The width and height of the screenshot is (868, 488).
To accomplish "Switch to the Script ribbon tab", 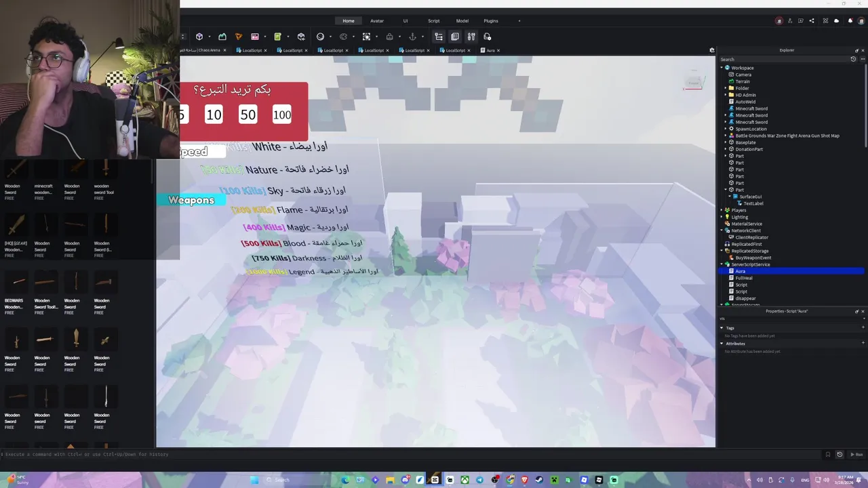I will tap(433, 21).
